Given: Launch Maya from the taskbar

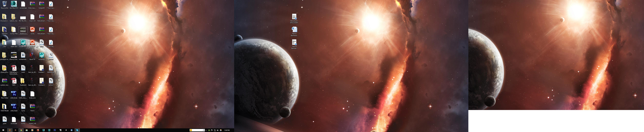Looking at the screenshot, I should pyautogui.click(x=49, y=130).
